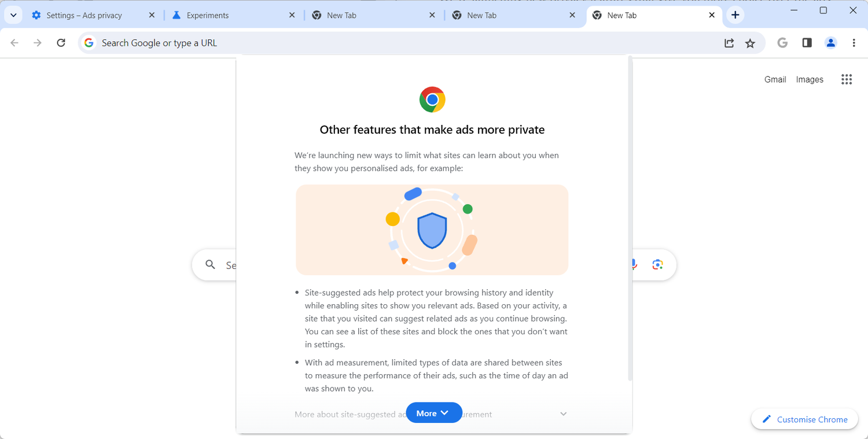Open Chrome three-dot menu
Viewport: 868px width, 439px height.
[854, 43]
